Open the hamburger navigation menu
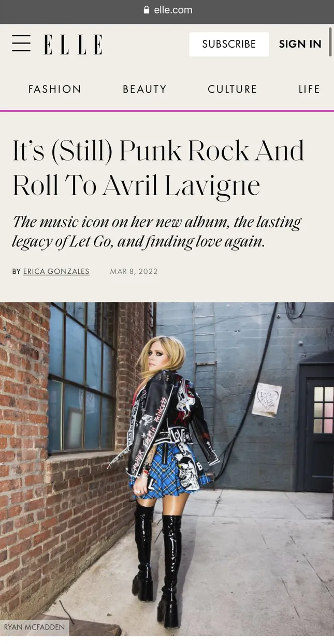This screenshot has width=334, height=644. [21, 43]
